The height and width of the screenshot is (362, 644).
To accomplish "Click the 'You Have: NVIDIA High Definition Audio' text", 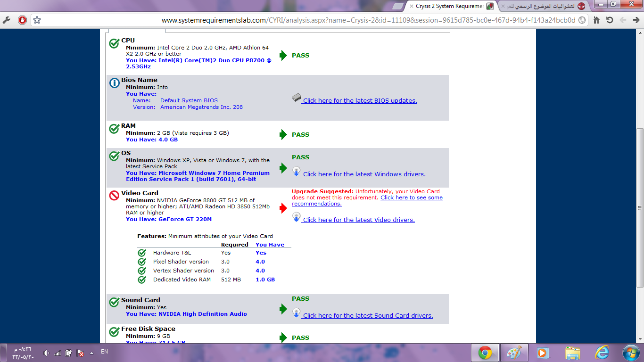I will 186,314.
